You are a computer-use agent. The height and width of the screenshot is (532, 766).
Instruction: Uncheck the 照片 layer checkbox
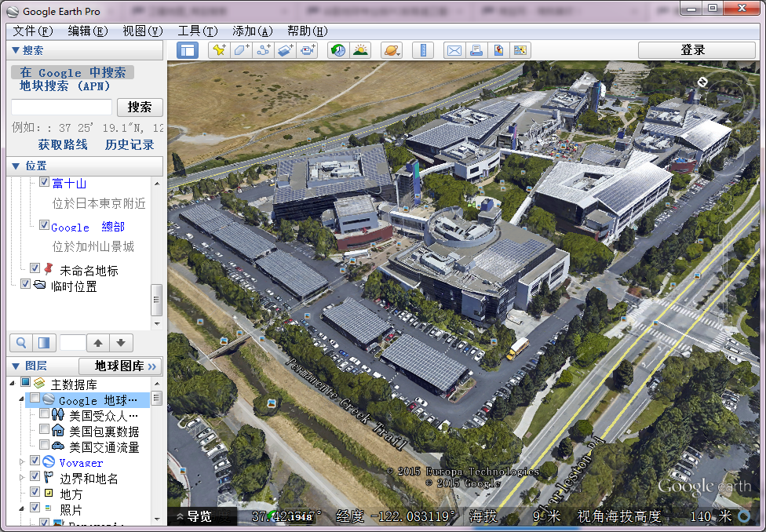(x=35, y=507)
